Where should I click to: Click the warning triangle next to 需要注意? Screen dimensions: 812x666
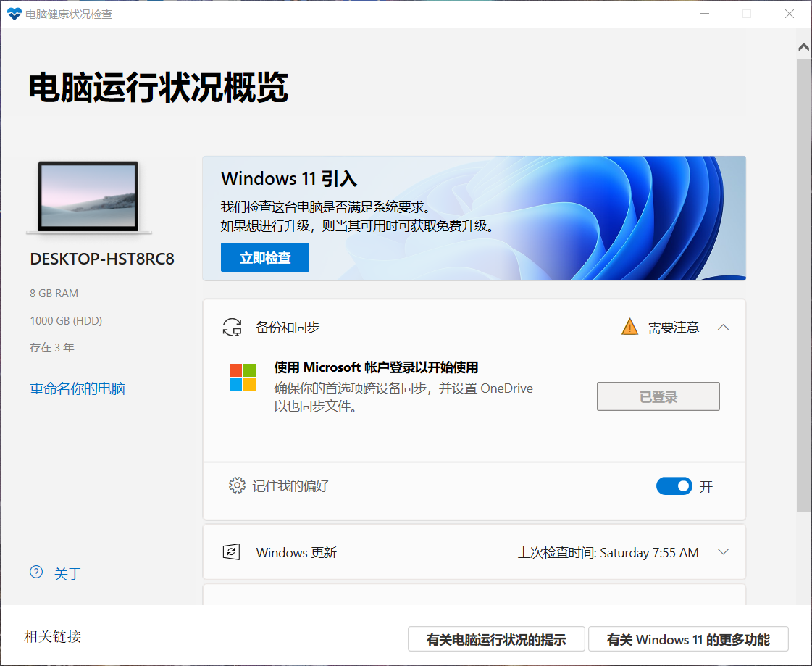coord(628,326)
